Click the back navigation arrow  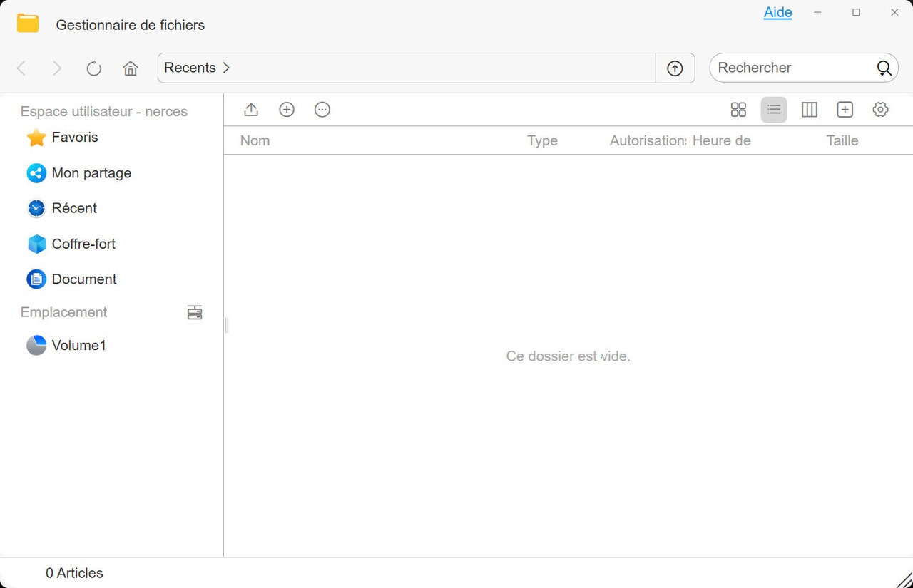21,68
